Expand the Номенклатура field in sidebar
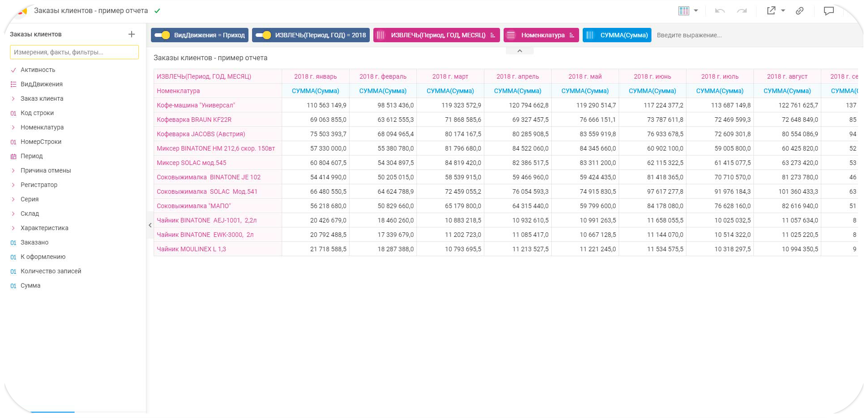The width and height of the screenshot is (868, 418). [x=13, y=127]
